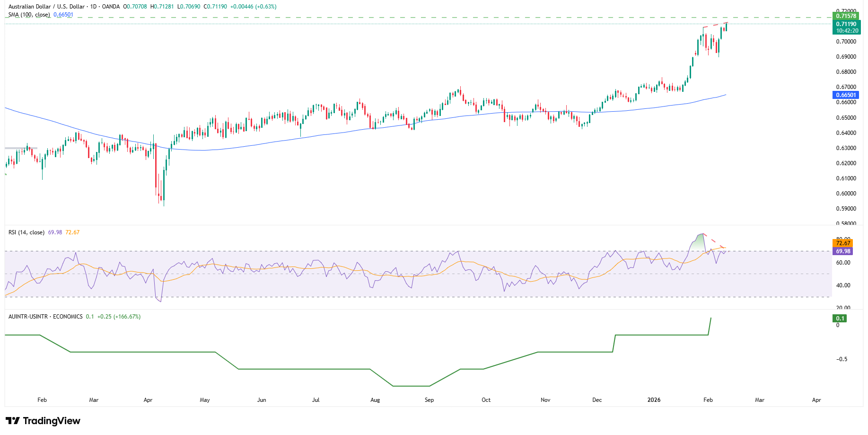
Task: Click the TradingView wordmark at bottom left
Action: click(x=52, y=421)
